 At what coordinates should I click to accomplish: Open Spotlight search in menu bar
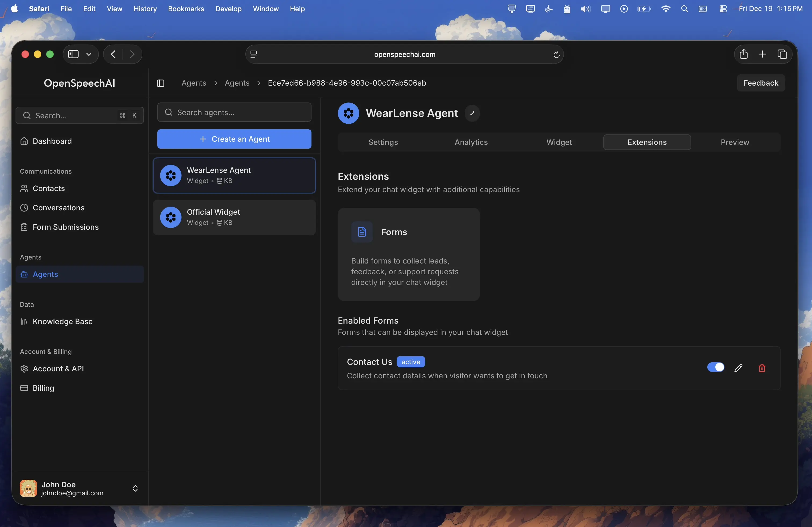click(x=684, y=9)
